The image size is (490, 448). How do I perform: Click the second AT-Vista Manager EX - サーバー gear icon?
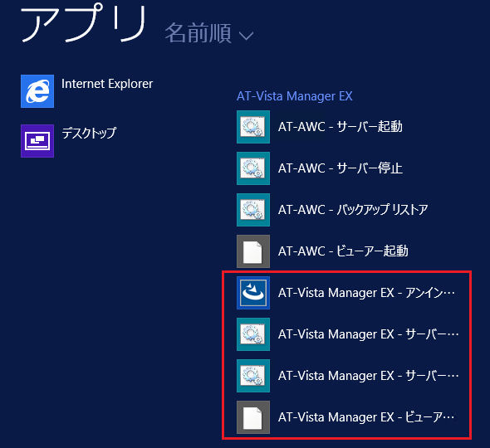tap(253, 376)
